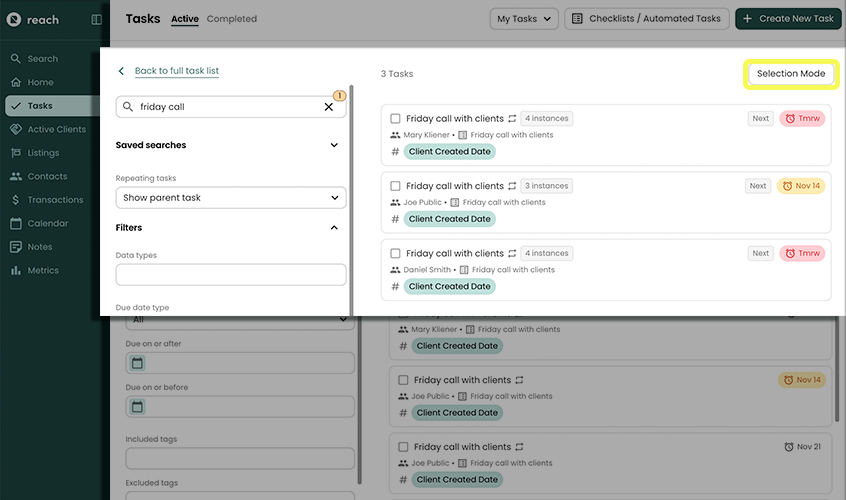
Task: Select the Daniel Smith Friday call checkbox
Action: [x=395, y=254]
